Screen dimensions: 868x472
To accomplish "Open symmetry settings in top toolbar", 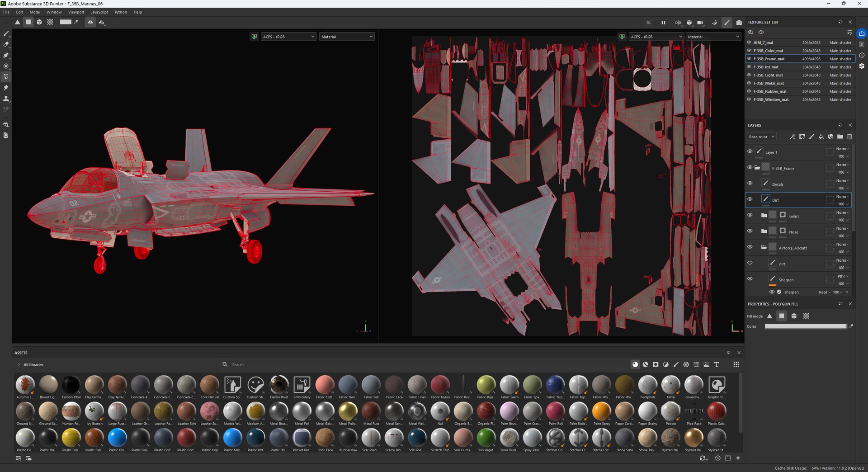I will 102,22.
